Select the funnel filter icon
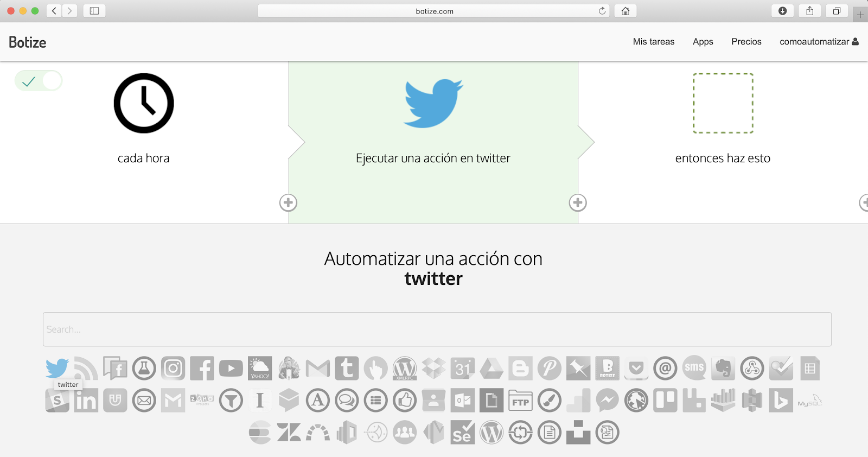The image size is (868, 457). [231, 401]
